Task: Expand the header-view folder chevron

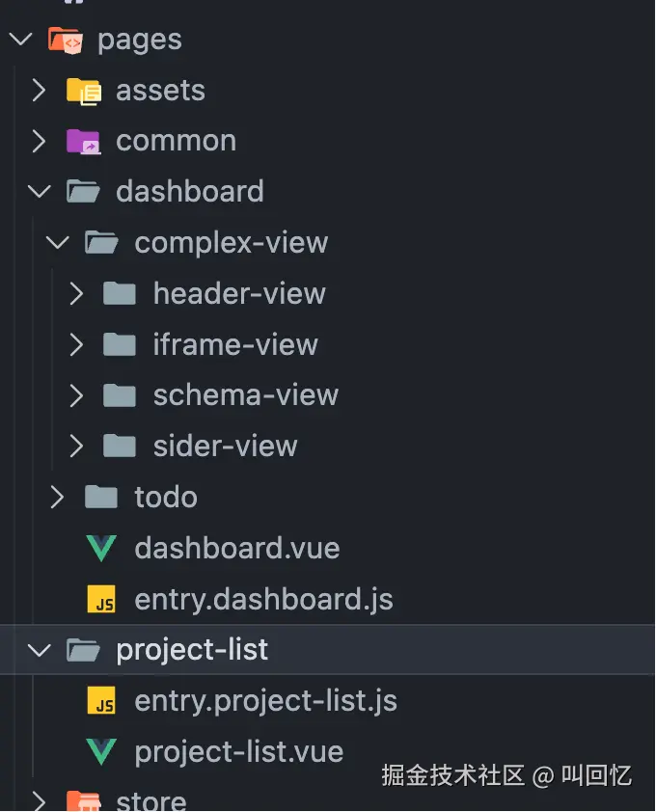Action: [x=76, y=294]
